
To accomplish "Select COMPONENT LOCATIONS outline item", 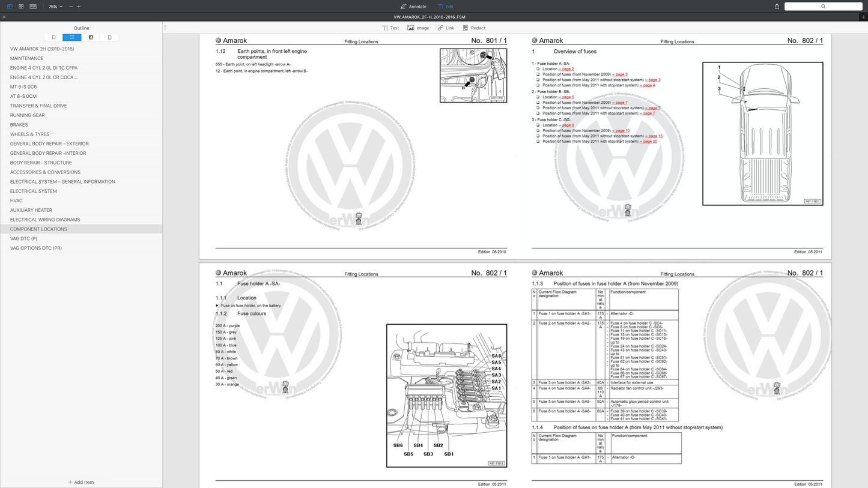I will click(38, 229).
